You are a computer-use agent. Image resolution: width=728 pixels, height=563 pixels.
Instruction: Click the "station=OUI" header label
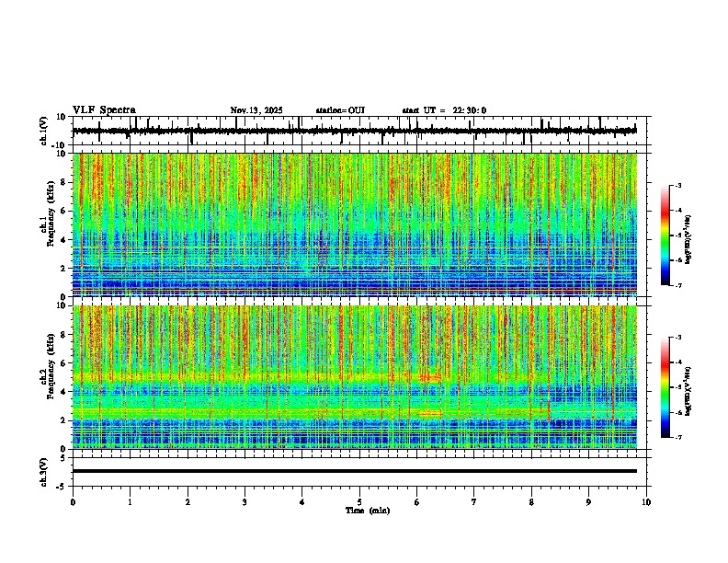tap(340, 110)
